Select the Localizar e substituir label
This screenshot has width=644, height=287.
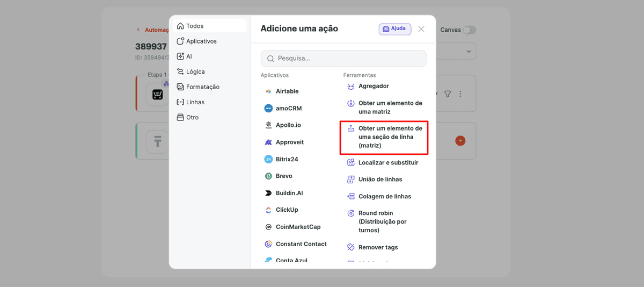[389, 162]
